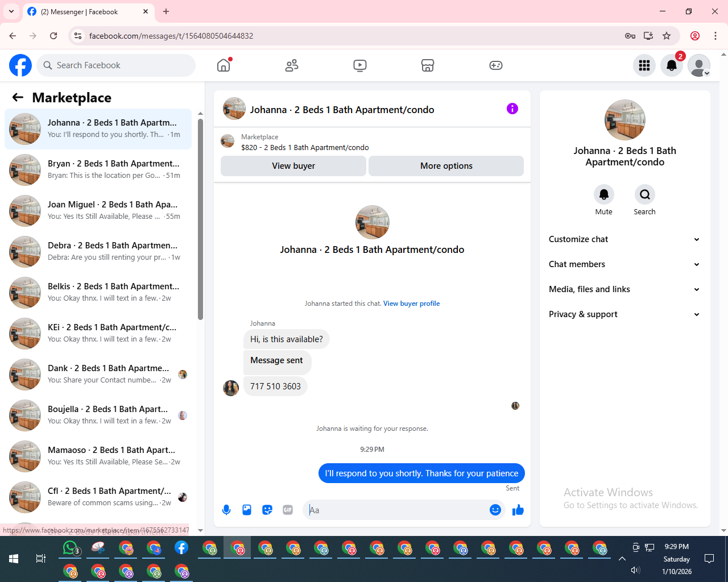Open the emoji picker smiley icon
728x582 pixels.
point(495,510)
